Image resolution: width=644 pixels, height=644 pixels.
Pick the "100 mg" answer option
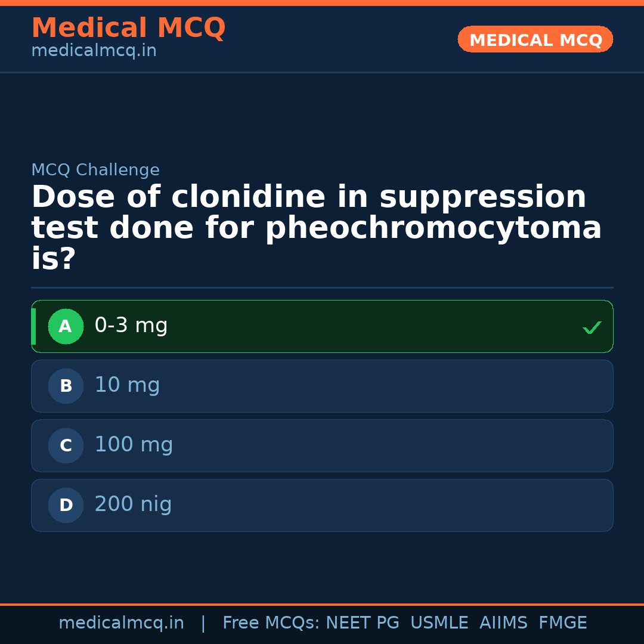click(134, 445)
